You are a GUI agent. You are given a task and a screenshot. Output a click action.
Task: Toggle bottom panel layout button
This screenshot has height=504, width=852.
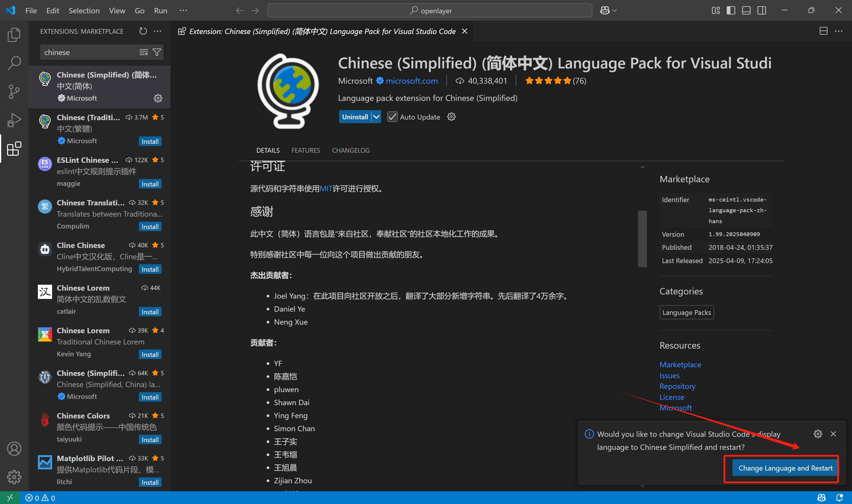click(746, 11)
